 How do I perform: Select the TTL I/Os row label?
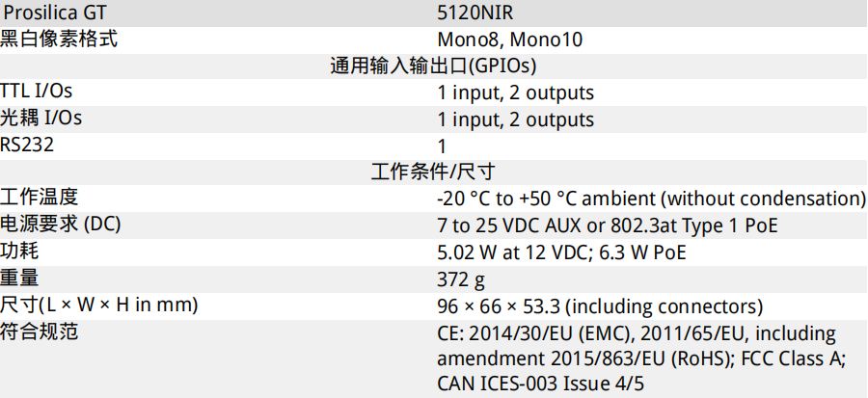(x=36, y=91)
